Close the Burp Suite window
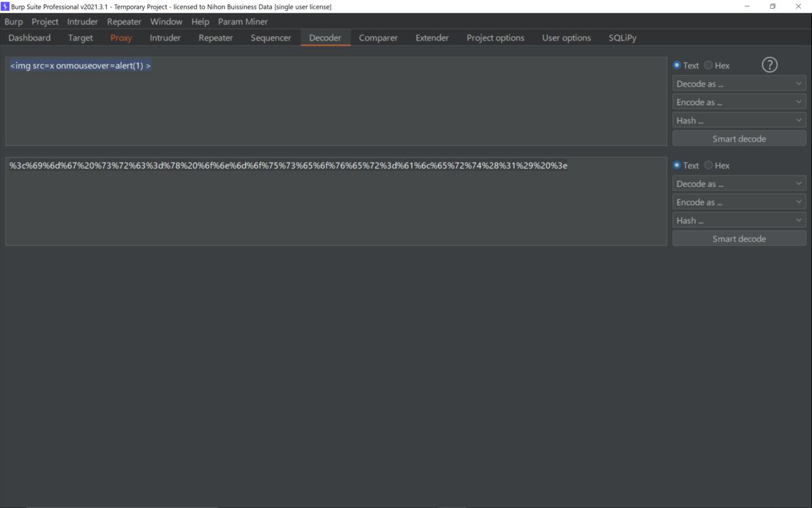 (x=798, y=6)
